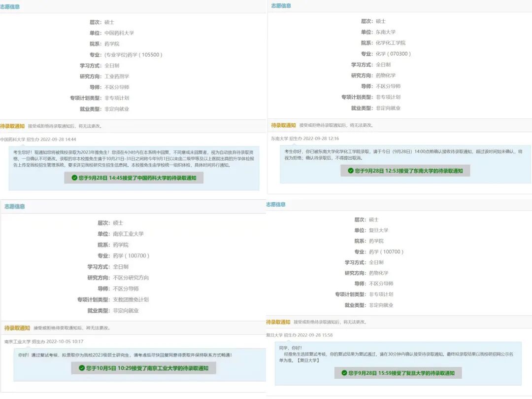Select research direction 工业药剂学
Screen dimensions: 532x399
117,76
